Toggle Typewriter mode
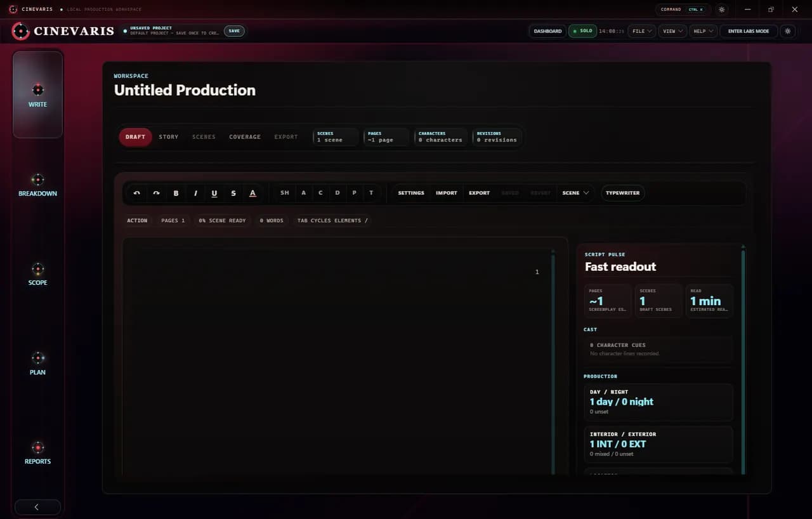Screen dimensions: 812x519 (x=623, y=193)
